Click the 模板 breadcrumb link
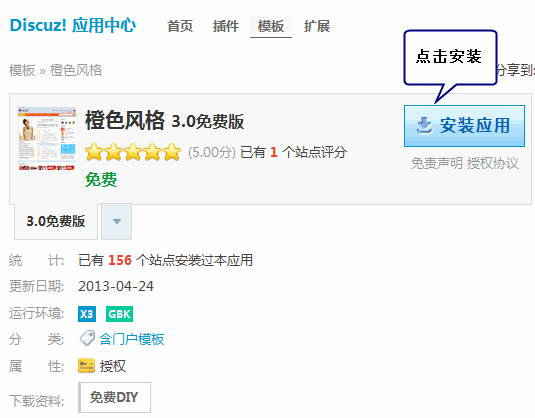This screenshot has width=535, height=418. [x=22, y=70]
